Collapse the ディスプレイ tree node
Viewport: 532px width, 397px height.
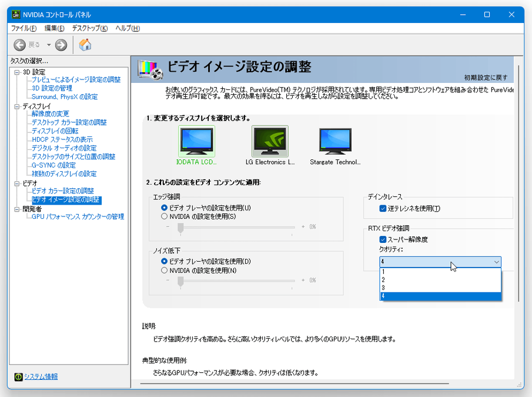tap(16, 106)
